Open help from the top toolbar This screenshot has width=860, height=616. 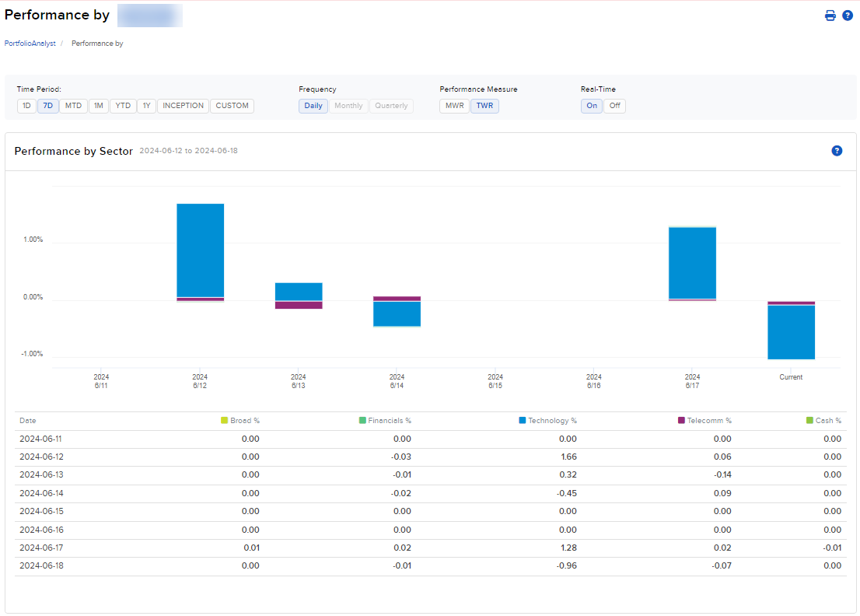click(848, 15)
